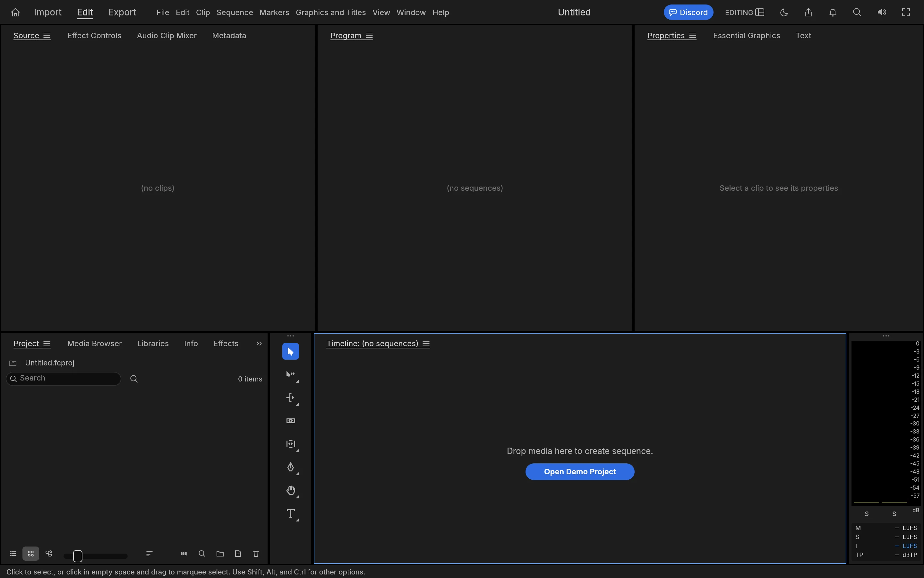
Task: Open the Sequence menu
Action: point(235,13)
